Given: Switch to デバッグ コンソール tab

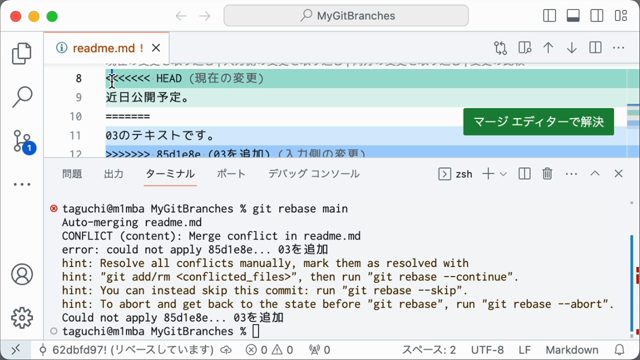Looking at the screenshot, I should coord(314,174).
